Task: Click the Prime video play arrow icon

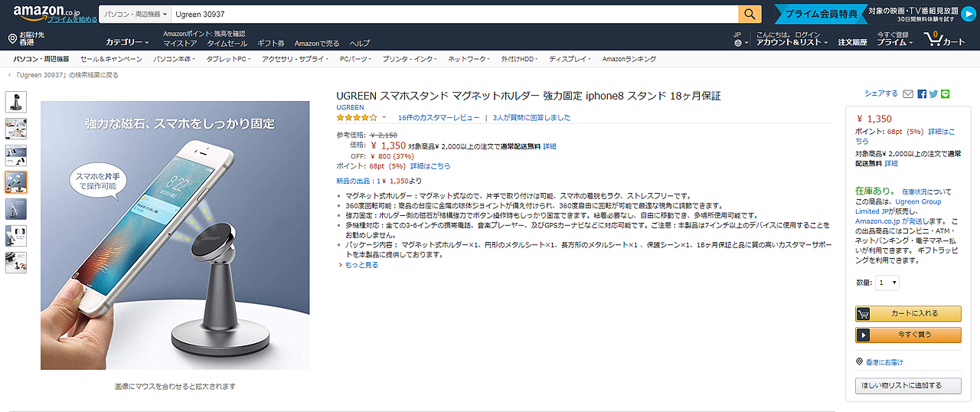Action: [968, 15]
